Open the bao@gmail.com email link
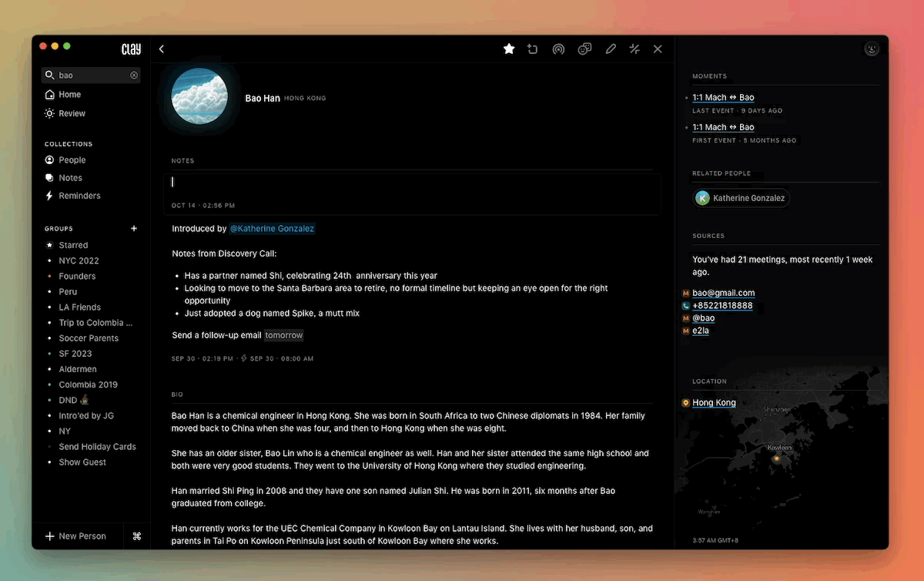 (723, 293)
